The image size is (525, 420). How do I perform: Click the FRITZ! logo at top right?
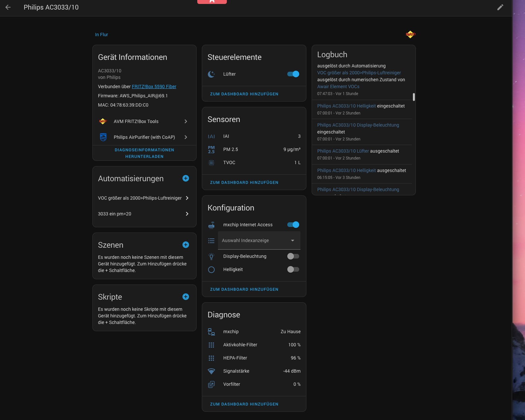tap(410, 34)
